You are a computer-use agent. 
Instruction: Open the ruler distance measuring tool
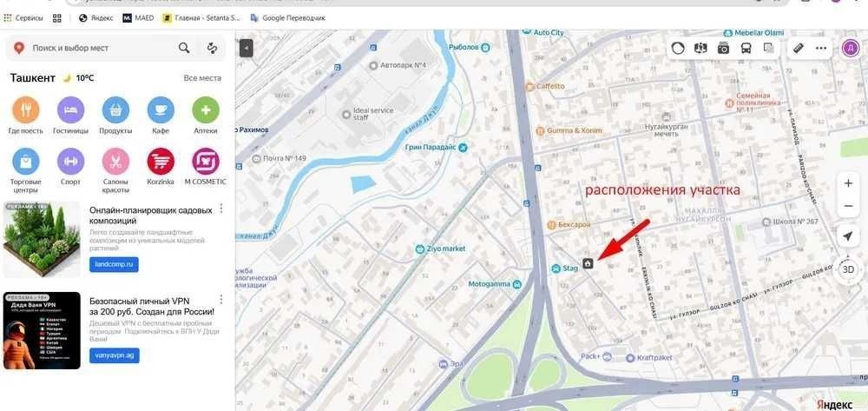coord(798,48)
